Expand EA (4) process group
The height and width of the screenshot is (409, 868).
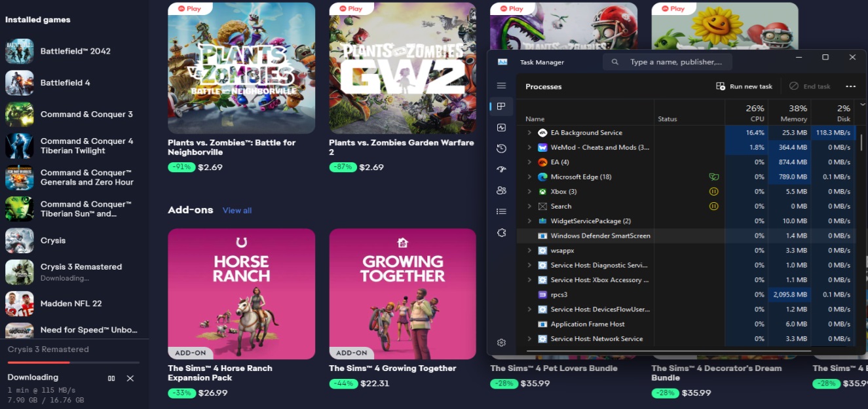point(529,162)
